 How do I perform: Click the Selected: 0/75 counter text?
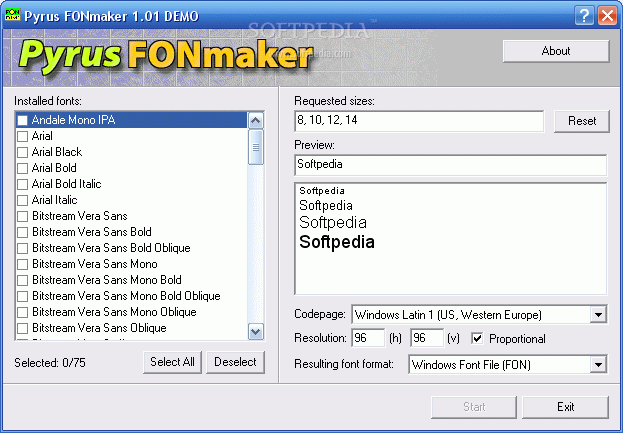(x=50, y=363)
